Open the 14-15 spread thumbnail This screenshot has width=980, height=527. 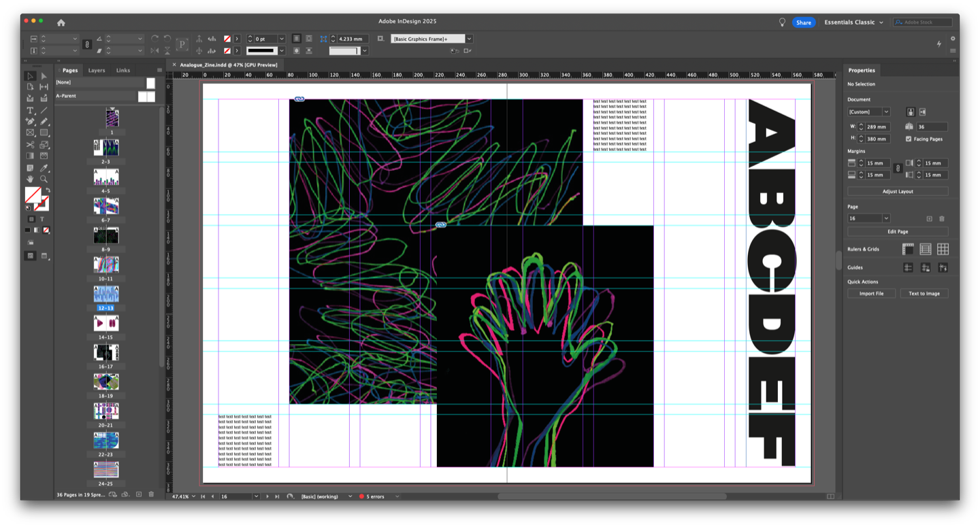[x=105, y=324]
